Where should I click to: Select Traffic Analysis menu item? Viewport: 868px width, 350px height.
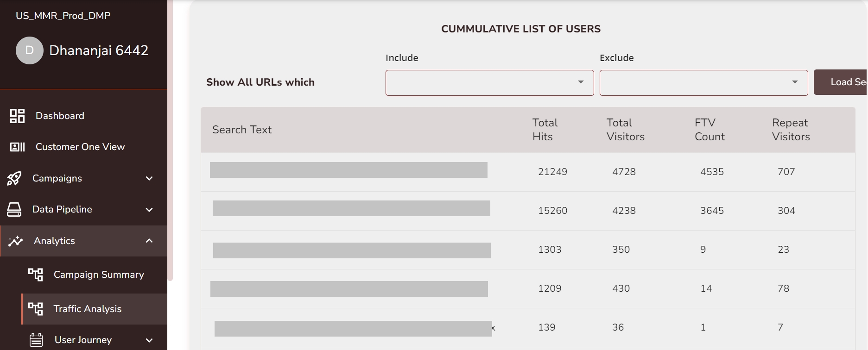coord(88,309)
